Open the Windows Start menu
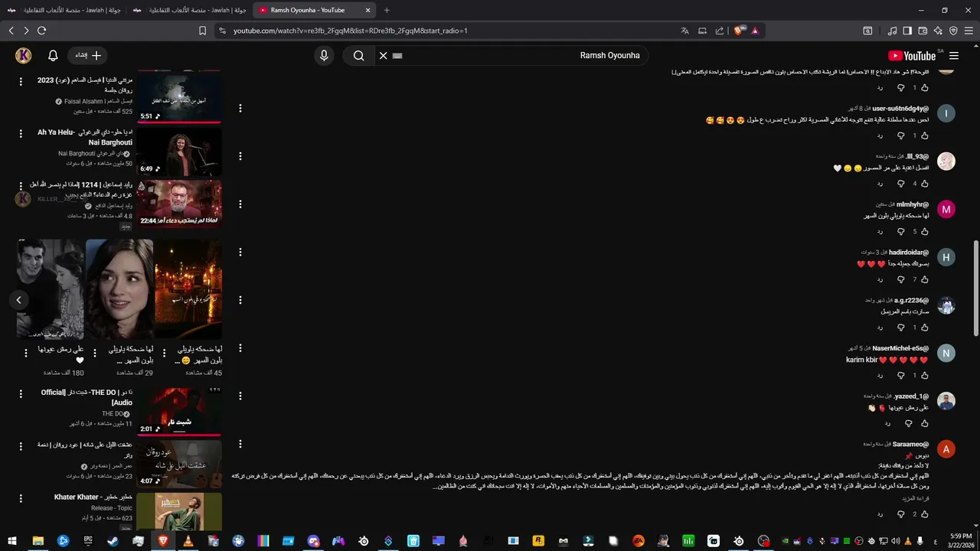The width and height of the screenshot is (980, 551). click(x=12, y=540)
